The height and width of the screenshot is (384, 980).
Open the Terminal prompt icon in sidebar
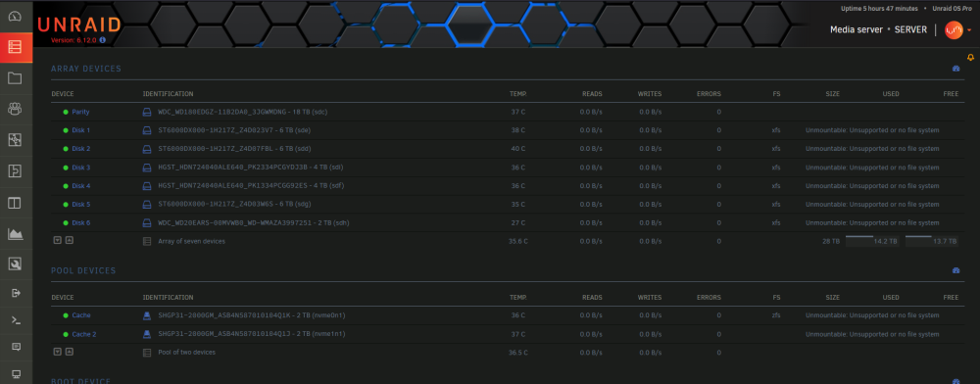pyautogui.click(x=16, y=319)
